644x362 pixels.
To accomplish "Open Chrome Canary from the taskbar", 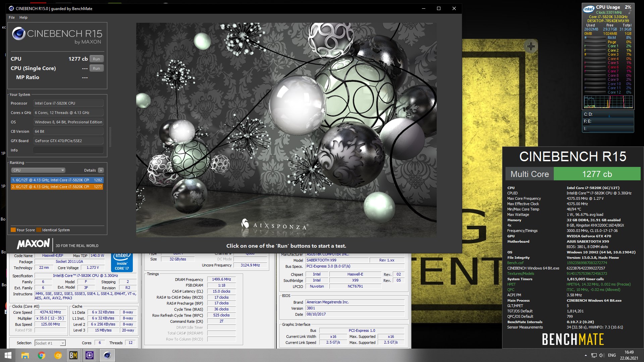I will [x=58, y=355].
